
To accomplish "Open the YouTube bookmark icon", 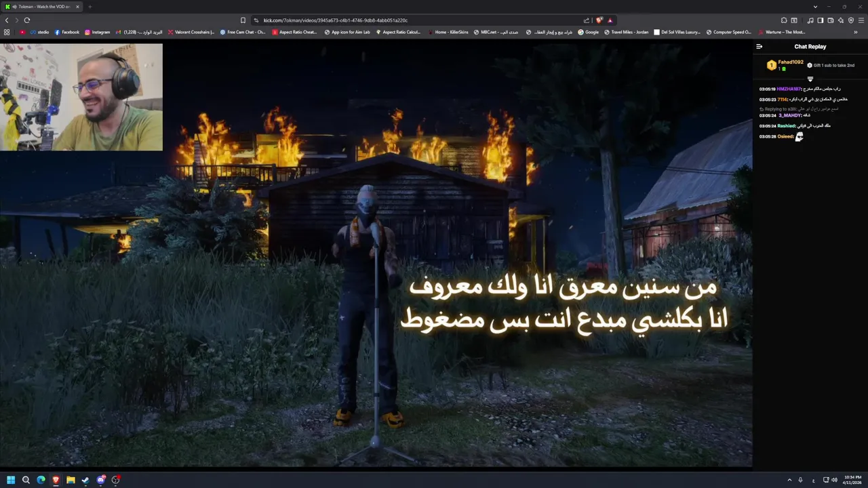I will [22, 32].
